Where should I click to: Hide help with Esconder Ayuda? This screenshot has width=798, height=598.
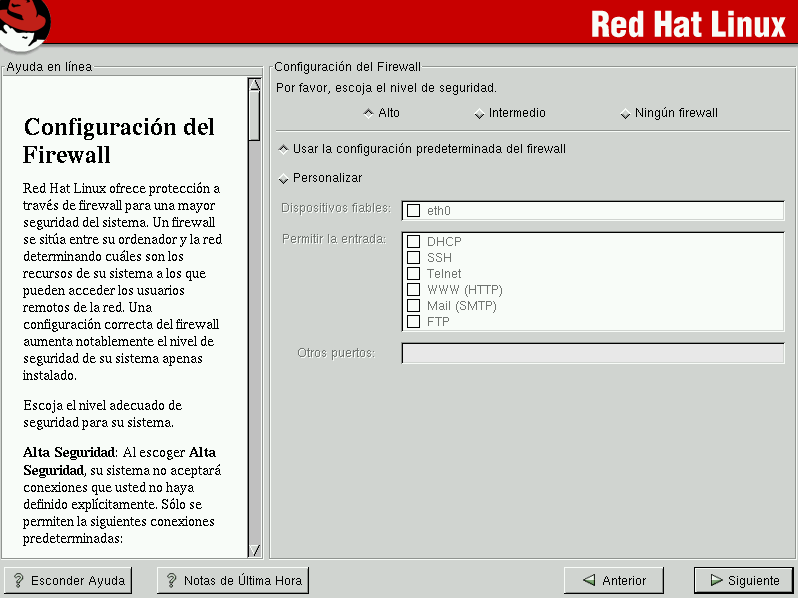coord(69,580)
